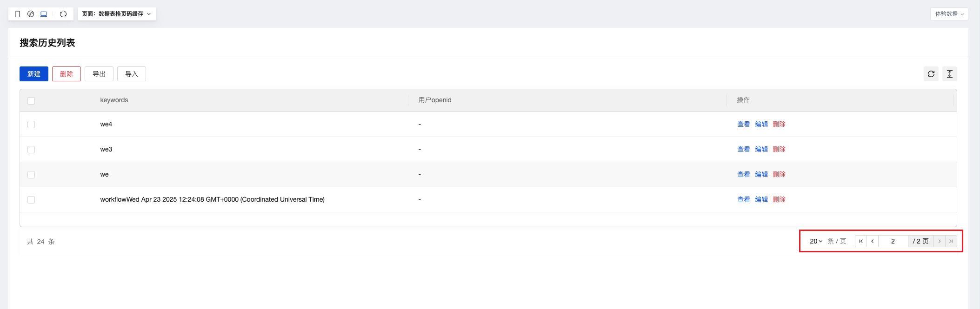Click the 导出 button
Viewport: 980px width, 309px height.
pos(99,74)
